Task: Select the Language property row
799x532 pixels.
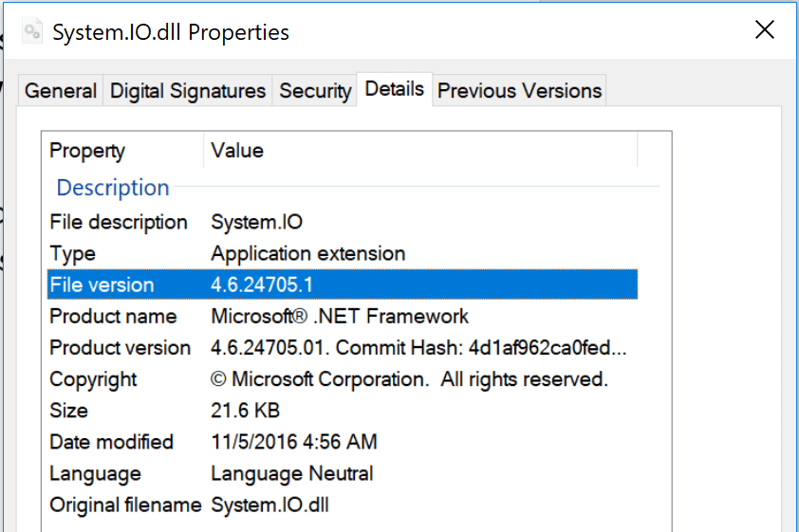Action: click(343, 473)
